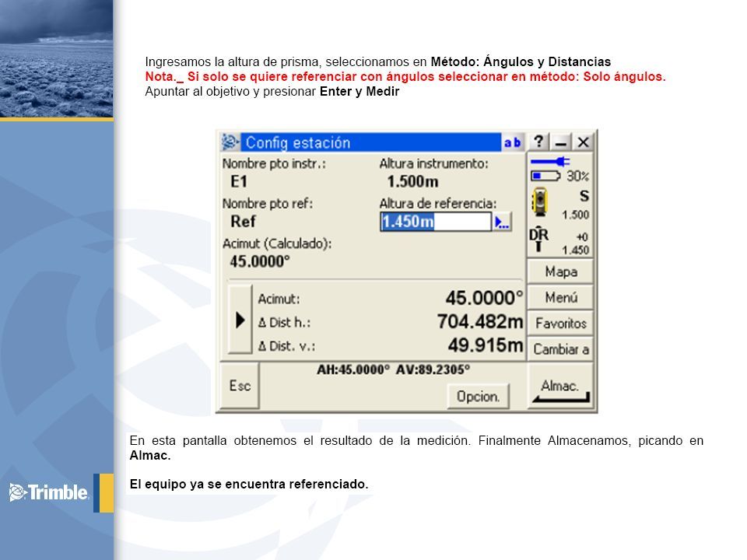Open help with the question mark button
This screenshot has height=560, width=747.
pyautogui.click(x=538, y=142)
